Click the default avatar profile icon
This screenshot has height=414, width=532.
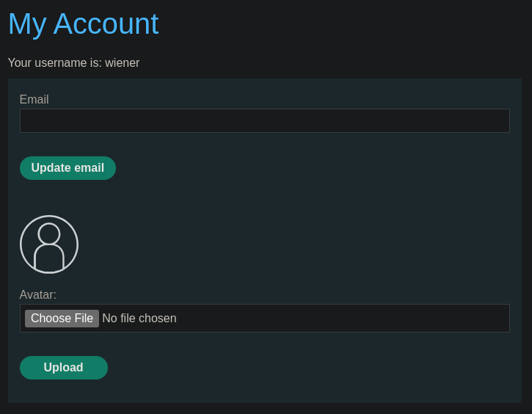tap(49, 244)
